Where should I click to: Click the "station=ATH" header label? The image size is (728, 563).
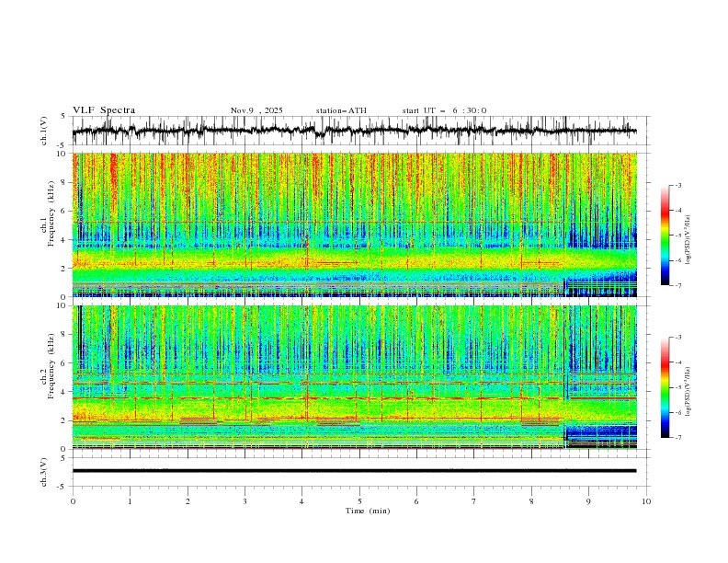coord(341,110)
